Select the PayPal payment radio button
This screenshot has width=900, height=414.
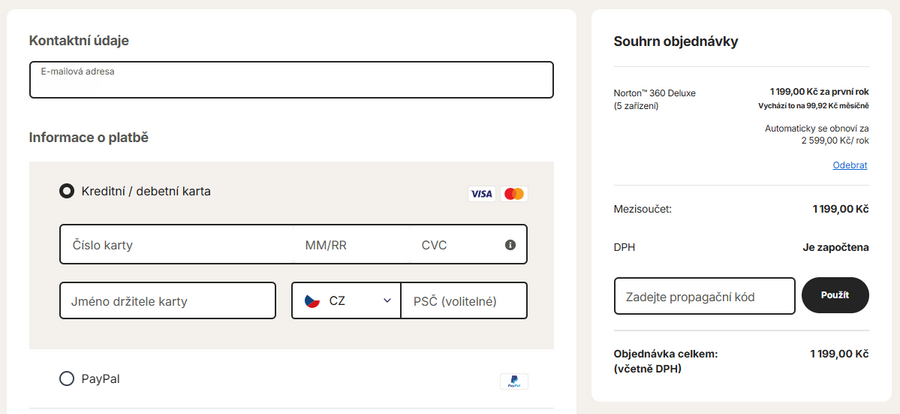67,379
